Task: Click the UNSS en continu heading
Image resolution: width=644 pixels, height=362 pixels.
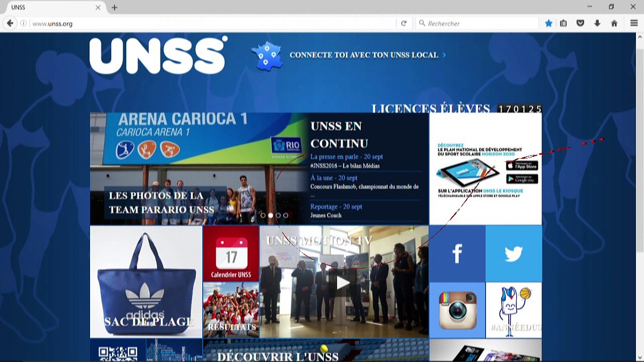Action: 339,135
